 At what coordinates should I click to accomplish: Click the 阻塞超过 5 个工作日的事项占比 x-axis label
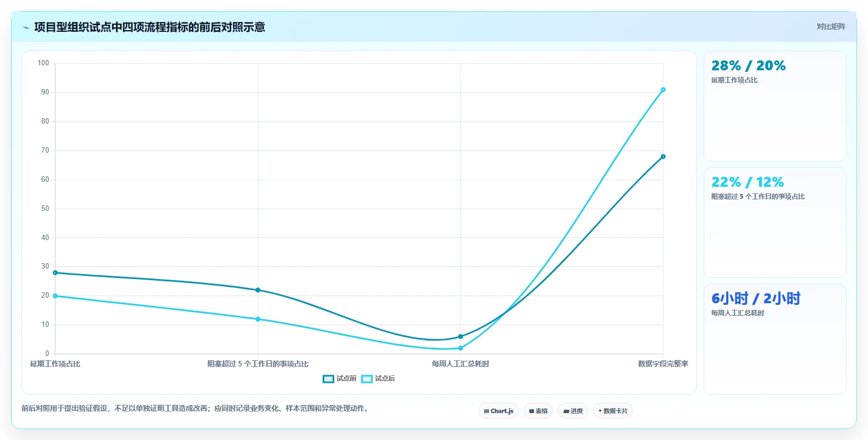pyautogui.click(x=258, y=364)
